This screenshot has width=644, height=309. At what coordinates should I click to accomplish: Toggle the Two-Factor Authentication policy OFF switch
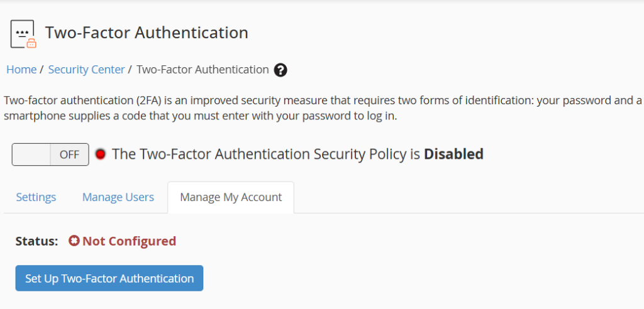tap(50, 154)
